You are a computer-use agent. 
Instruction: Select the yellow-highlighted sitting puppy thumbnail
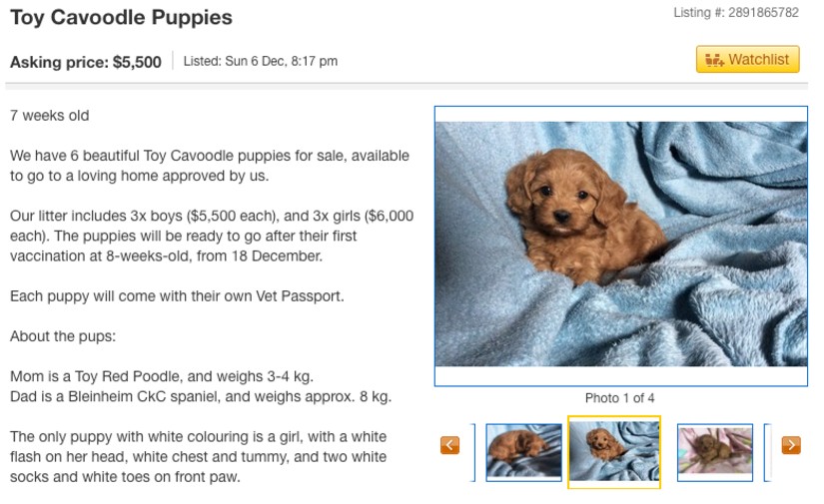[614, 452]
